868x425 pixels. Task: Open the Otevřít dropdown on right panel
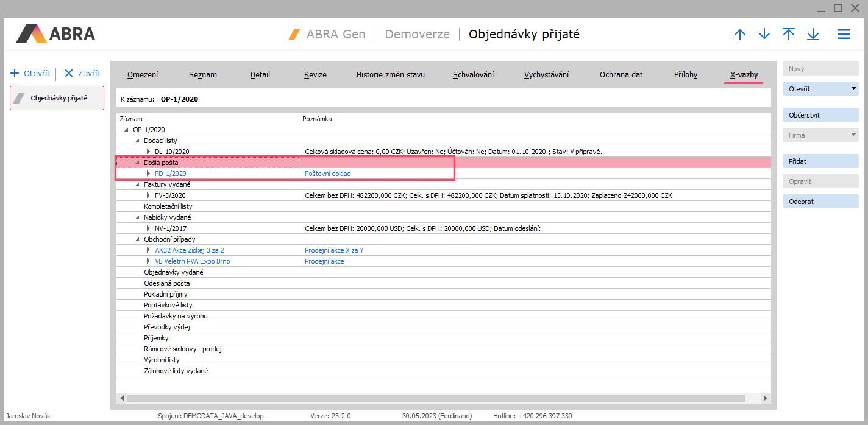pos(853,89)
